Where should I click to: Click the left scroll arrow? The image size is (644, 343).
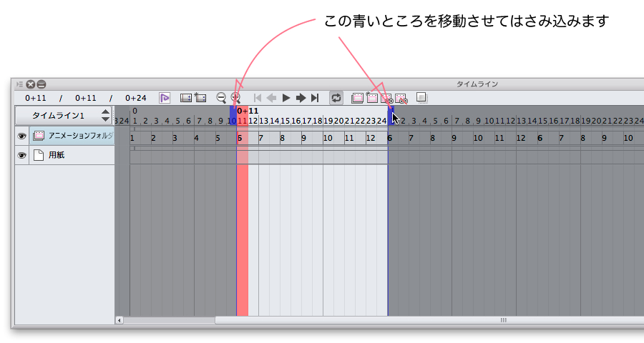(119, 320)
